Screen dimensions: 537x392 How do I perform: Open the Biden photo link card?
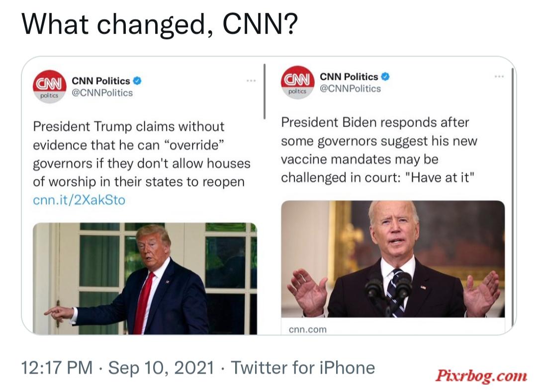pos(393,259)
